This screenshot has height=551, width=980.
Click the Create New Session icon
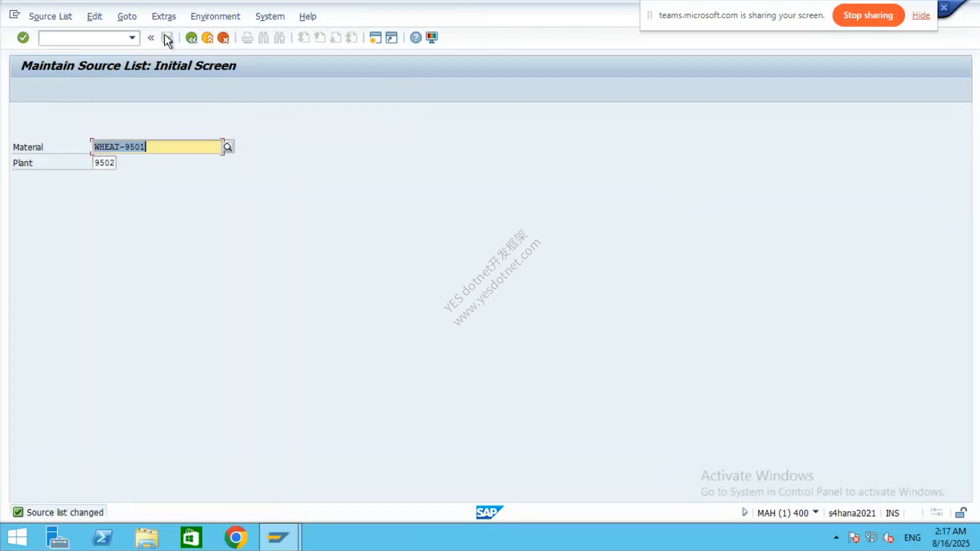375,38
